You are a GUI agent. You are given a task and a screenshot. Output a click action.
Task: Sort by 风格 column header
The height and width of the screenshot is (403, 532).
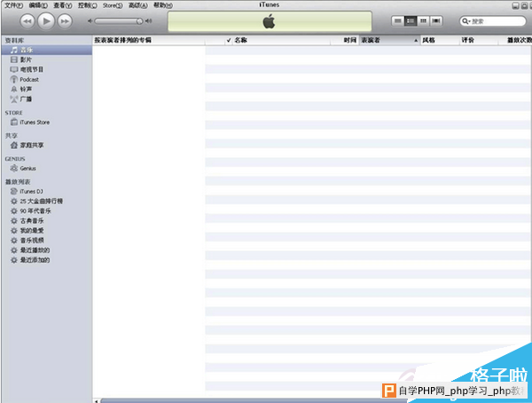click(440, 40)
